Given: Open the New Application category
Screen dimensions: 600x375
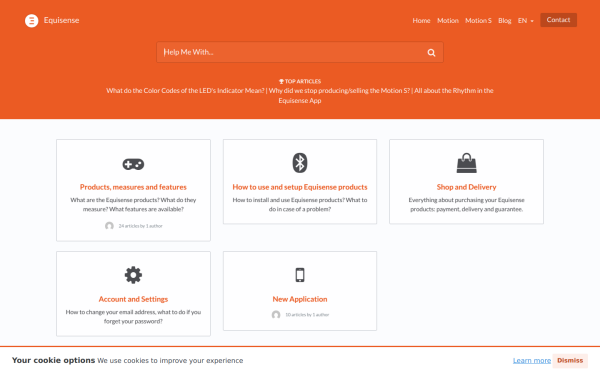Looking at the screenshot, I should tap(300, 299).
